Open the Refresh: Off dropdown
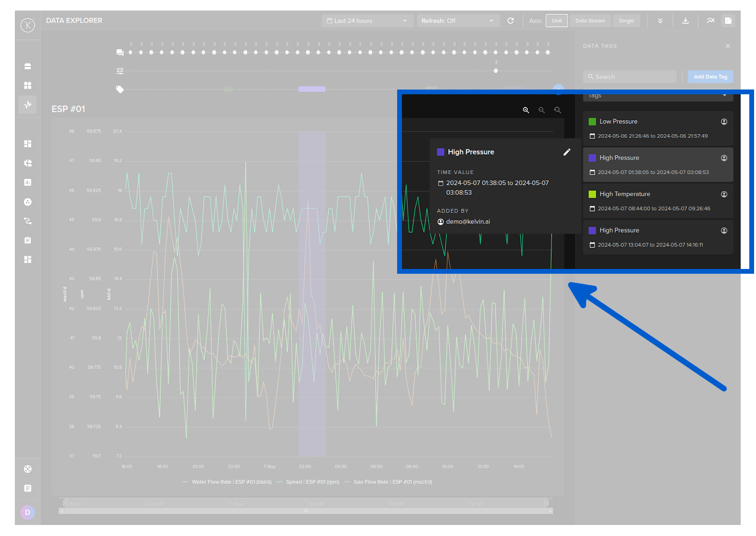Image resolution: width=756 pixels, height=536 pixels. point(457,21)
